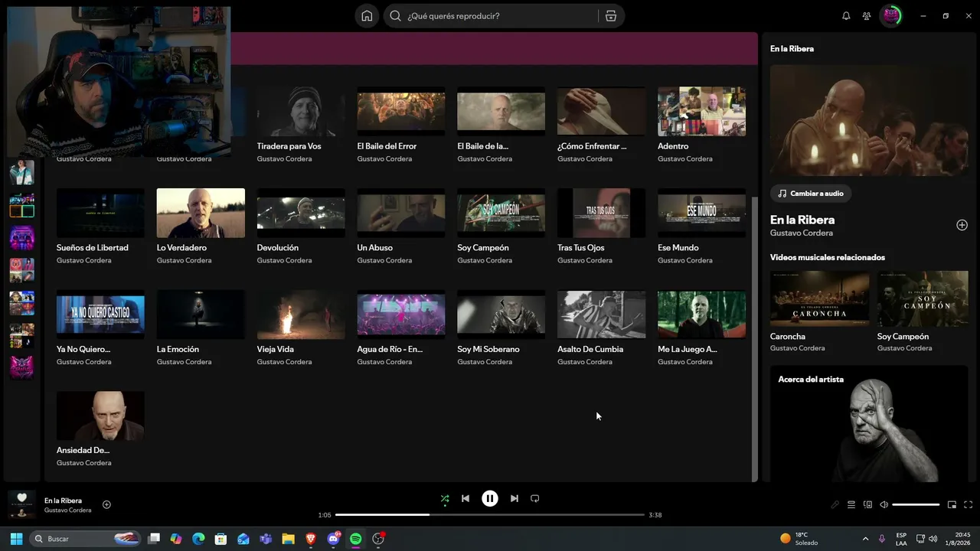The image size is (980, 551).
Task: Open the 'Adentro' video thumbnail
Action: (701, 111)
